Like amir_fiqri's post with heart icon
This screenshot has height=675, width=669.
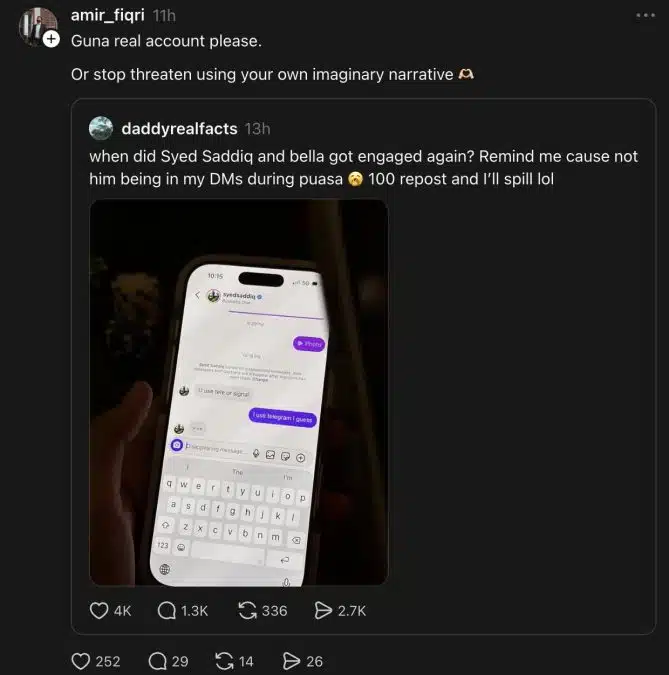pyautogui.click(x=82, y=661)
